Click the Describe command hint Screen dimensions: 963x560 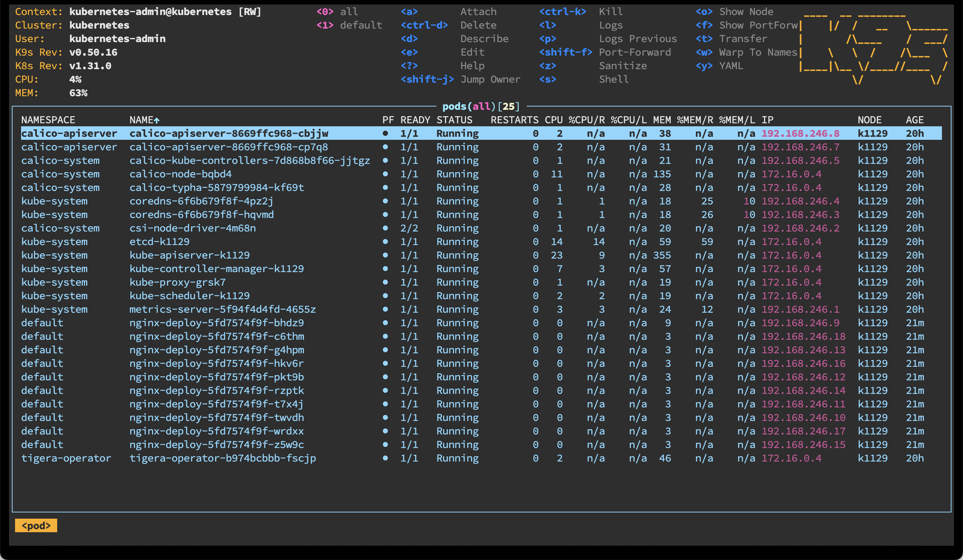click(485, 39)
